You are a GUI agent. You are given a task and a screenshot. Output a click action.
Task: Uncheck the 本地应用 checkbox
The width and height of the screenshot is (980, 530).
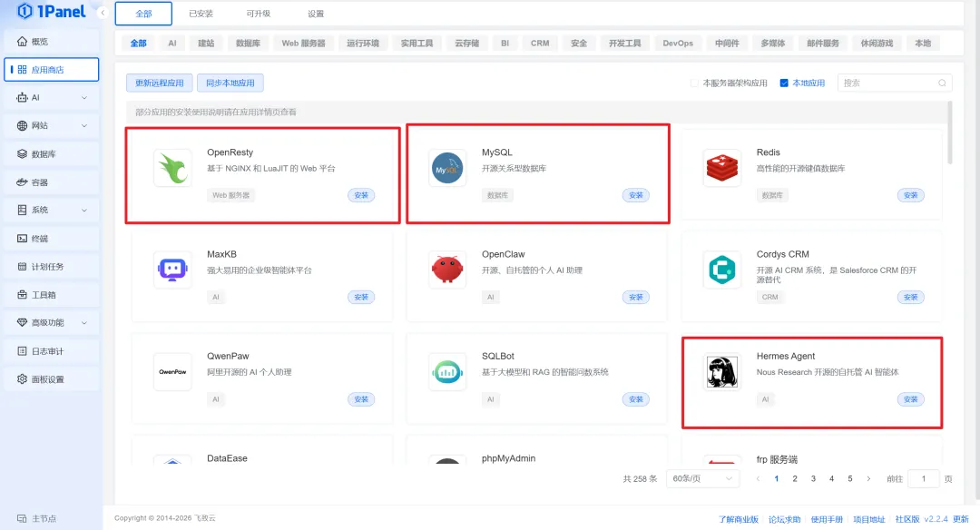(x=784, y=83)
